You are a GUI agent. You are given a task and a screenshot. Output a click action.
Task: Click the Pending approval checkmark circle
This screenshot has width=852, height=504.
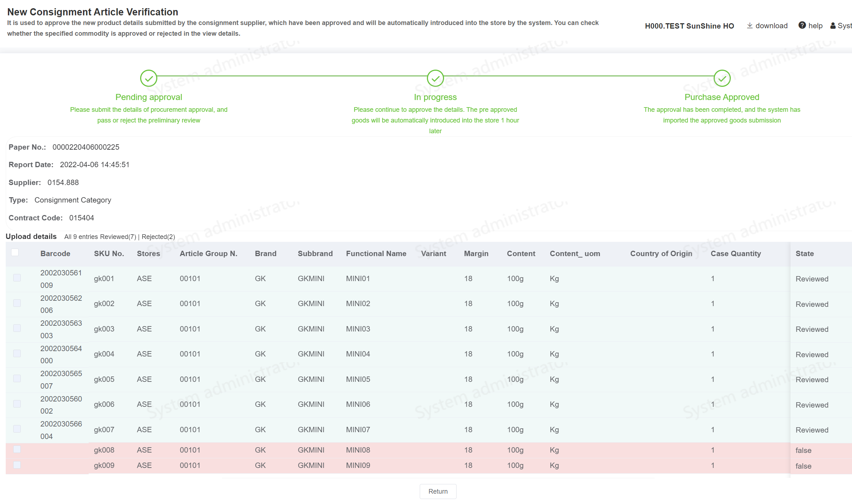tap(149, 78)
